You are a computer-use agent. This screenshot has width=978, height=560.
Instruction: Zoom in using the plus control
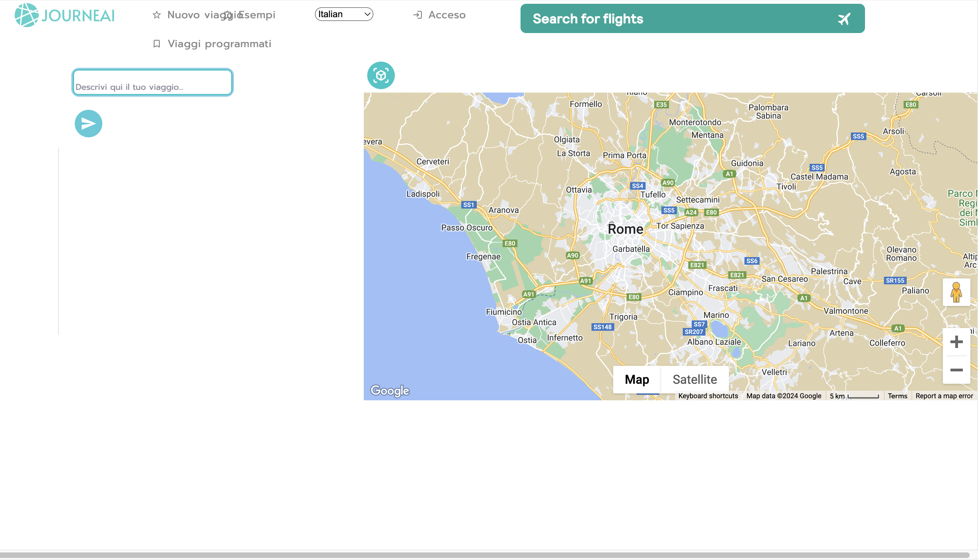pos(956,341)
